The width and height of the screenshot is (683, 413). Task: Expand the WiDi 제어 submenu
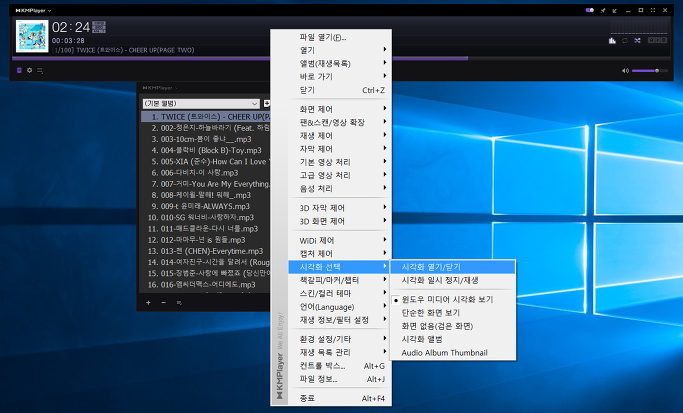340,240
